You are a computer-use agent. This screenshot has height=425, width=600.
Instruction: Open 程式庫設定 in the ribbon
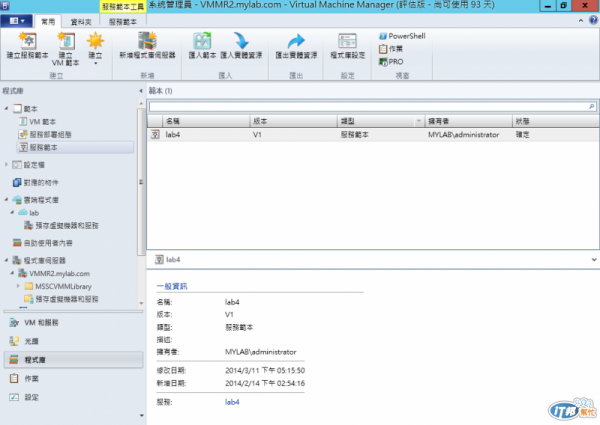[347, 45]
